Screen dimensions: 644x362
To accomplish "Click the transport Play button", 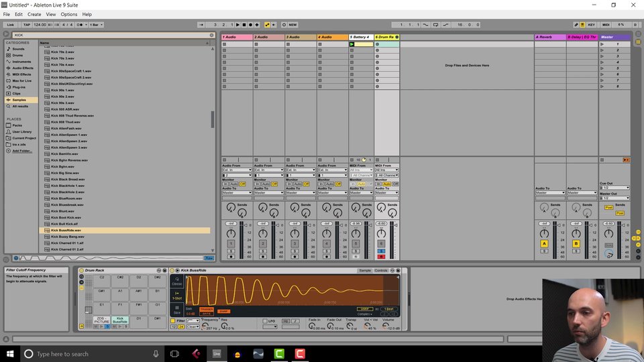I will [237, 25].
